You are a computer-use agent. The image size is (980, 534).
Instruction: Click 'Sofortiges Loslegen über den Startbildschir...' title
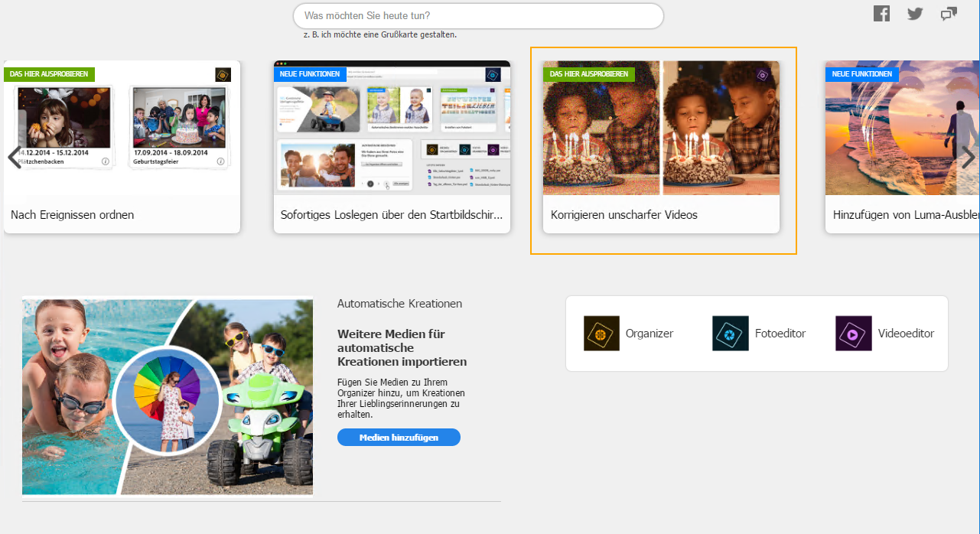coord(392,215)
